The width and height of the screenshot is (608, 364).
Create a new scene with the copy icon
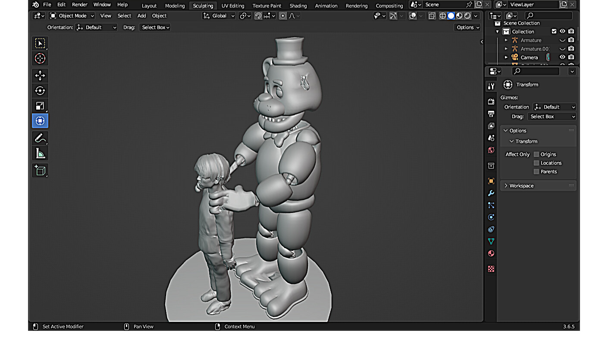478,5
